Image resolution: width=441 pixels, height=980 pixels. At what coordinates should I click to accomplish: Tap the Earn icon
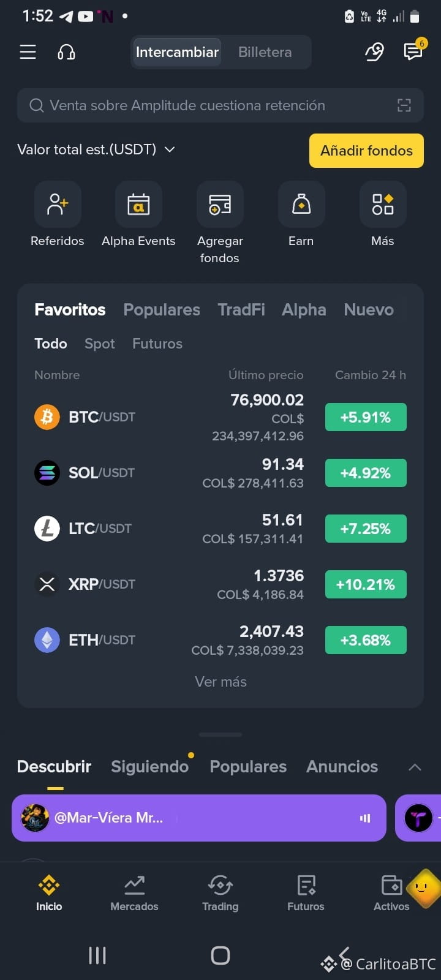(301, 204)
